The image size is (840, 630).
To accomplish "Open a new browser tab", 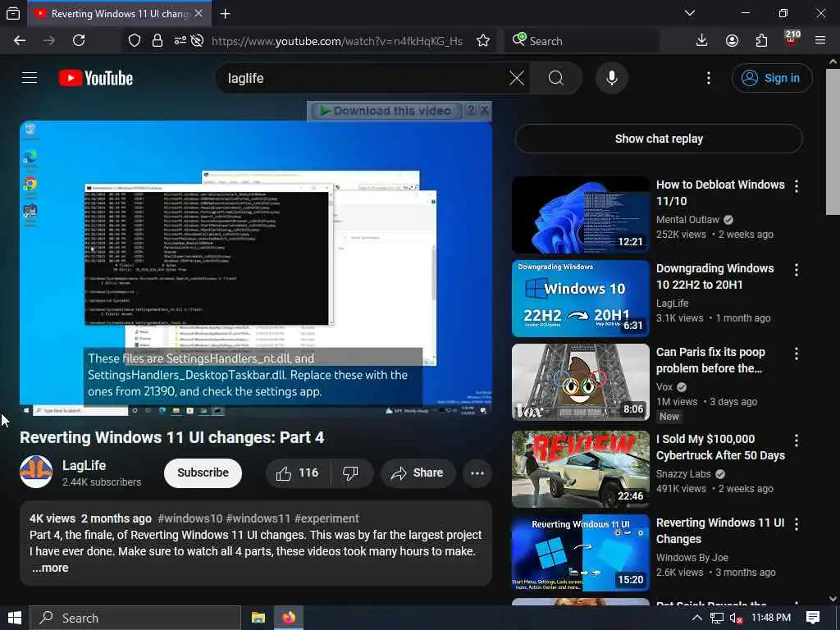I will click(x=226, y=14).
